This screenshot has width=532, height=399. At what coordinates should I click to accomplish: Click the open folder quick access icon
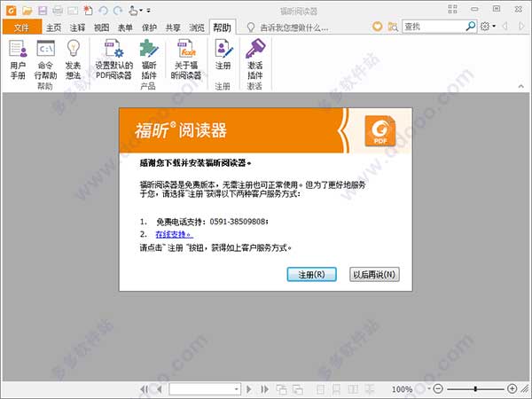27,11
